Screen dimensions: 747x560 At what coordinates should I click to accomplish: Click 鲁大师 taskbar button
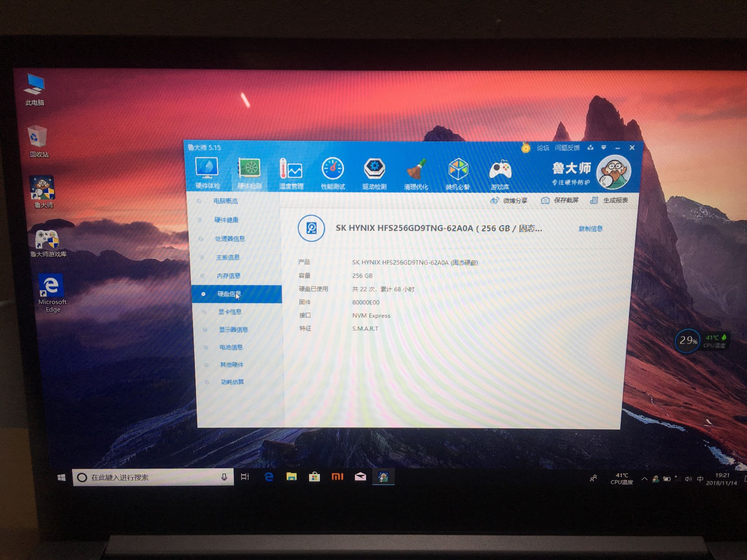click(x=383, y=477)
